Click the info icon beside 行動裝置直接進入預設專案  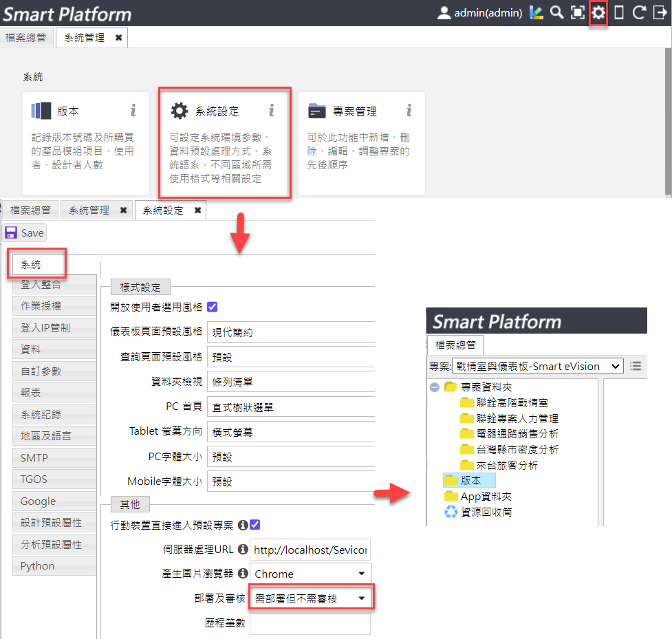pyautogui.click(x=243, y=525)
